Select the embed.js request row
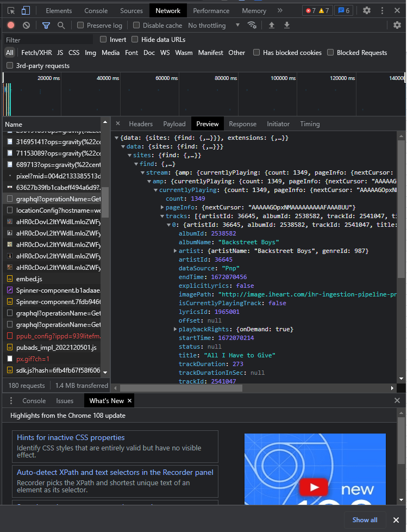 52,279
